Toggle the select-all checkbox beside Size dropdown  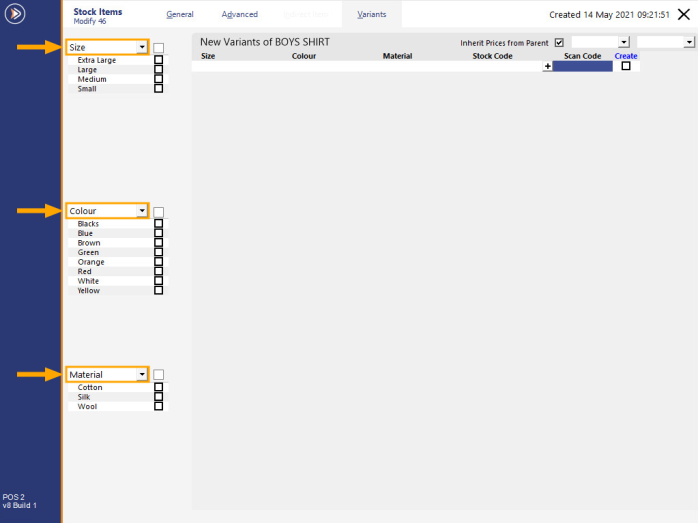(158, 48)
